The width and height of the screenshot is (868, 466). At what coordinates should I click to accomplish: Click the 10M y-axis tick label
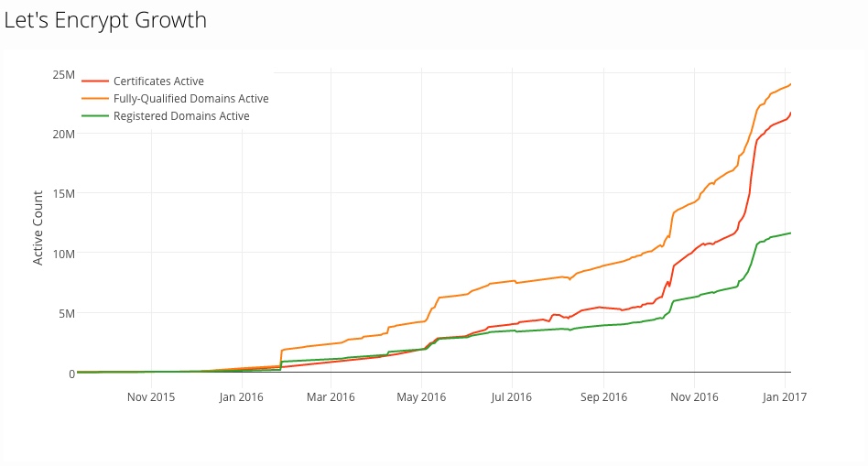pyautogui.click(x=64, y=254)
